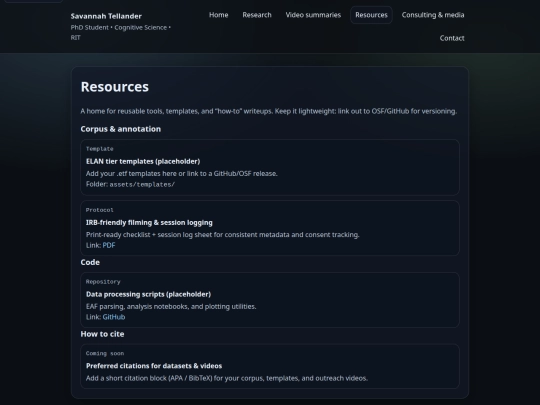
Task: Open the PDF protocol link
Action: (109, 245)
